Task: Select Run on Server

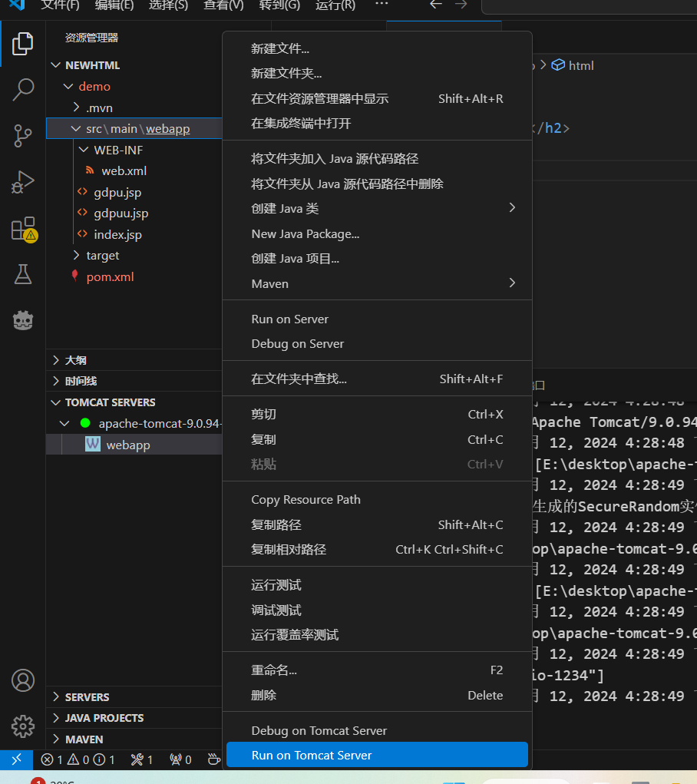Action: (x=377, y=319)
